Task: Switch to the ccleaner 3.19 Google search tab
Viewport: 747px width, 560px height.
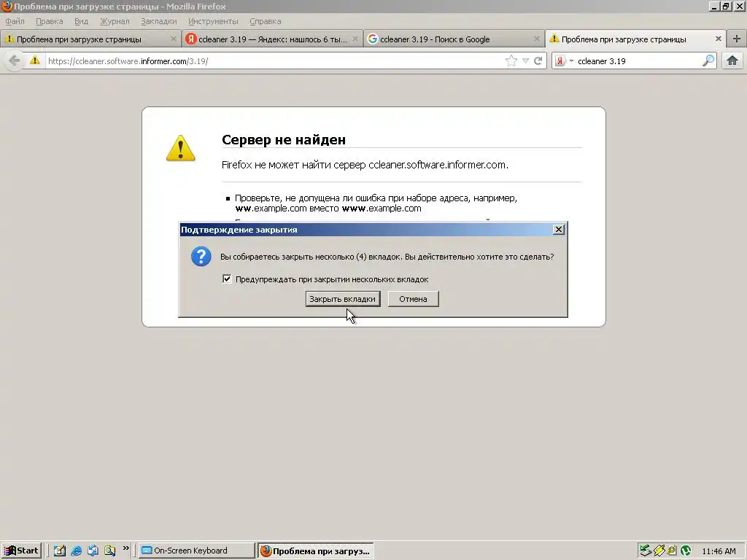Action: click(454, 39)
